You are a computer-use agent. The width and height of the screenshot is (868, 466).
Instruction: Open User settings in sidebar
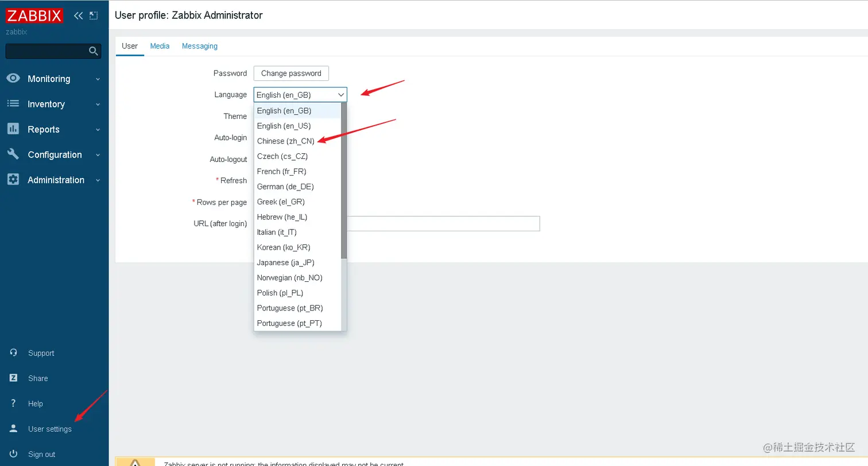(50, 429)
